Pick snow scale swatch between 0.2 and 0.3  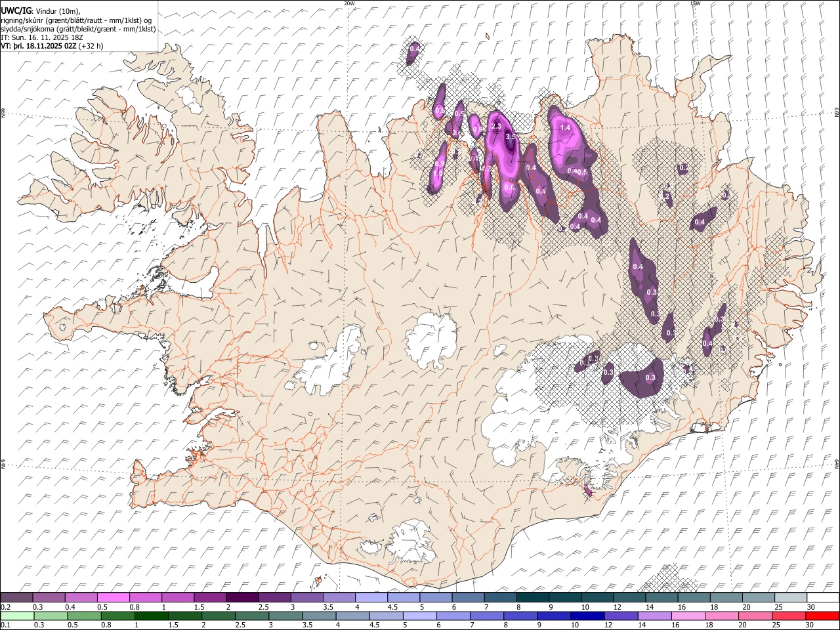click(x=16, y=598)
